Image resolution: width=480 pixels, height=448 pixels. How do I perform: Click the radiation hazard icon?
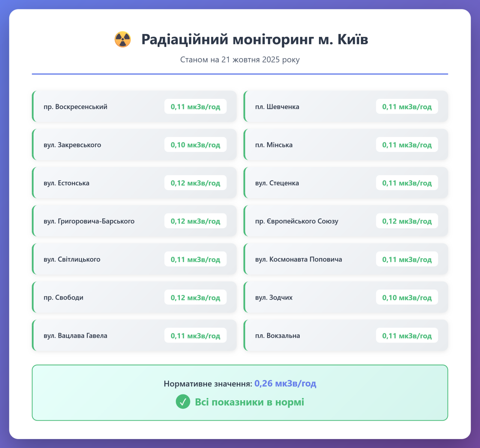123,39
